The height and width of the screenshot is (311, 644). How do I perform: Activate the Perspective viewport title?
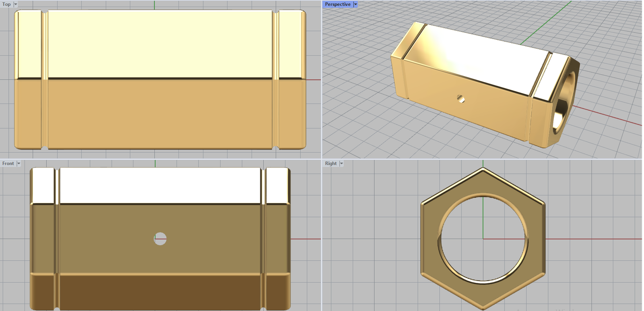(337, 4)
